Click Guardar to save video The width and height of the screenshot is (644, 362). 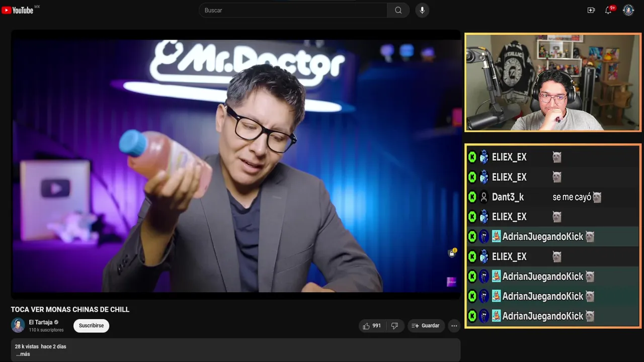coord(426,326)
